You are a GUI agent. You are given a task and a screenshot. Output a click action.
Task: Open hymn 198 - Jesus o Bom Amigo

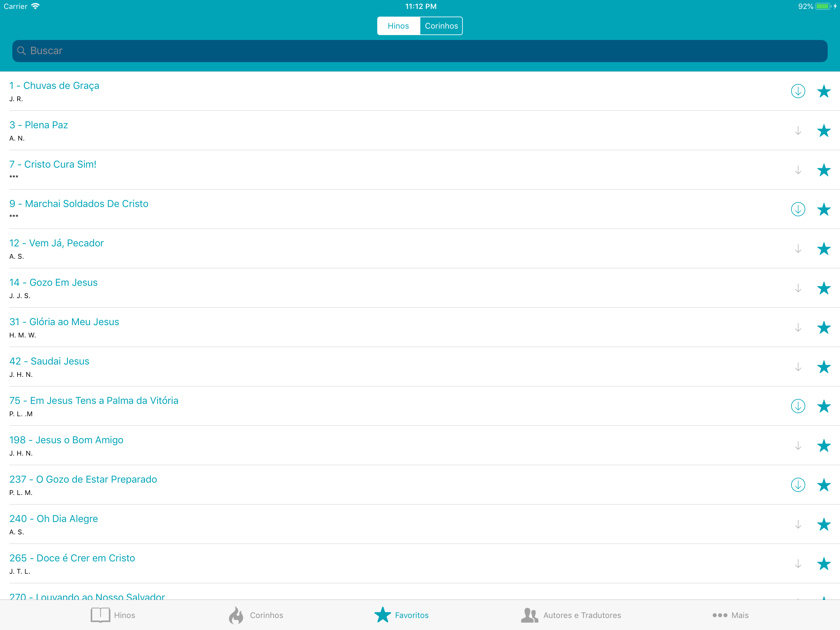(420, 445)
